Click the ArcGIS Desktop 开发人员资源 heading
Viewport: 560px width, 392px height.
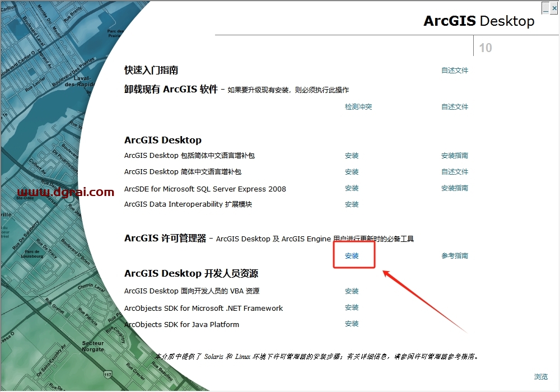191,273
